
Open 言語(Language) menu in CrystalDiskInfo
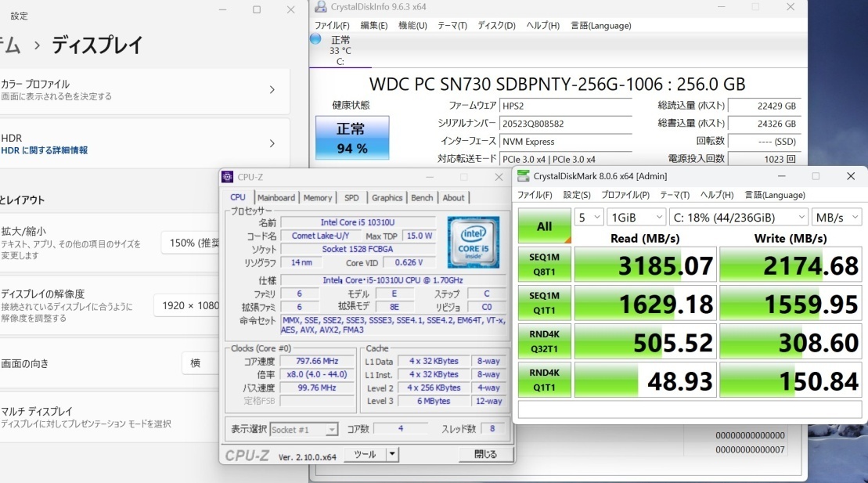[600, 26]
